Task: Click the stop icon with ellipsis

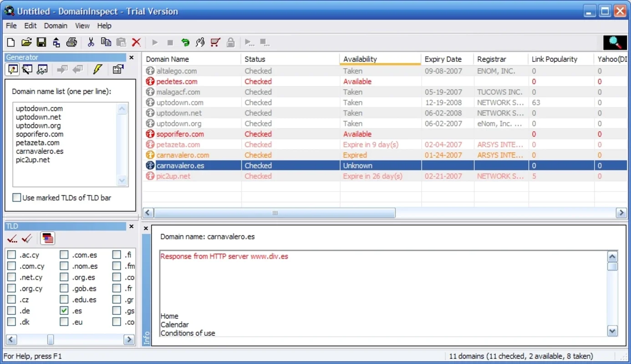Action: point(265,43)
